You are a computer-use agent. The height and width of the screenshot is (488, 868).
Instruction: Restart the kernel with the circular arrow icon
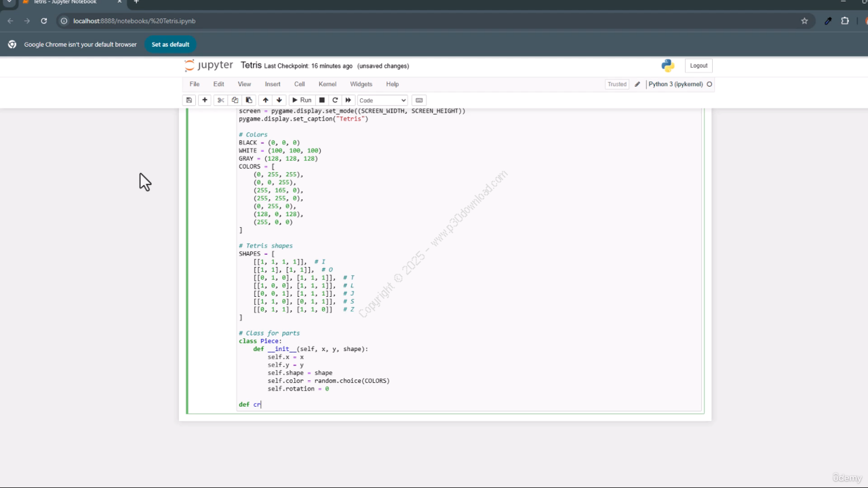pyautogui.click(x=335, y=100)
